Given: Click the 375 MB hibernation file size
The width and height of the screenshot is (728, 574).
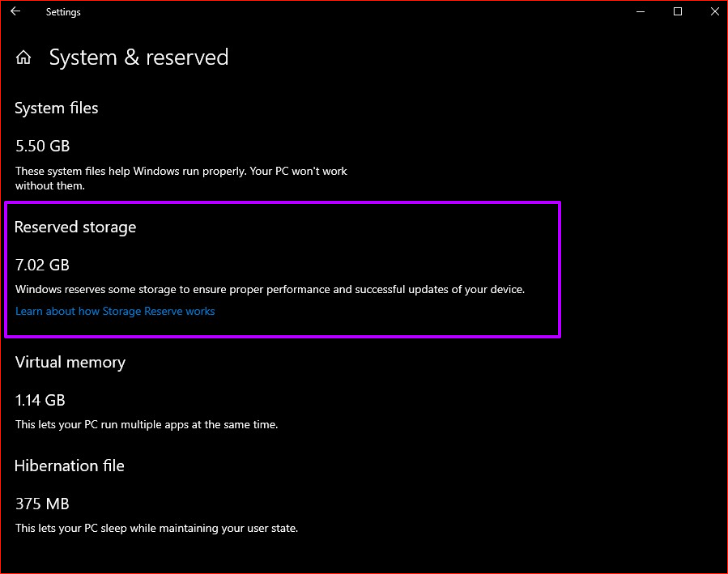Looking at the screenshot, I should click(x=42, y=504).
